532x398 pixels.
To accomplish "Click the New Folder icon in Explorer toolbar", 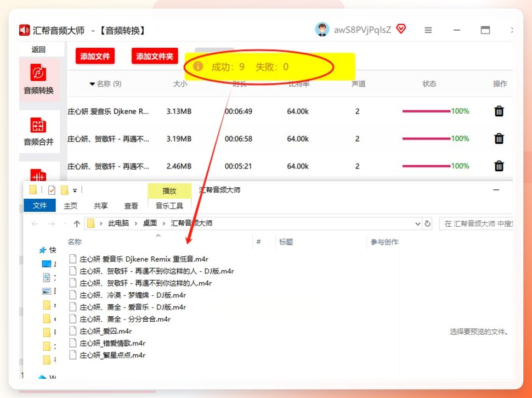I will tap(65, 190).
